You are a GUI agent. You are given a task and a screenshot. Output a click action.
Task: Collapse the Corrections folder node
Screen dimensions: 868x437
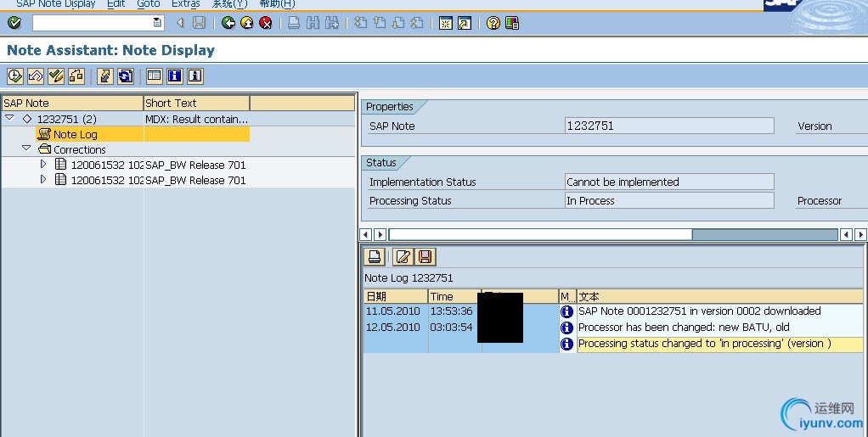click(27, 148)
